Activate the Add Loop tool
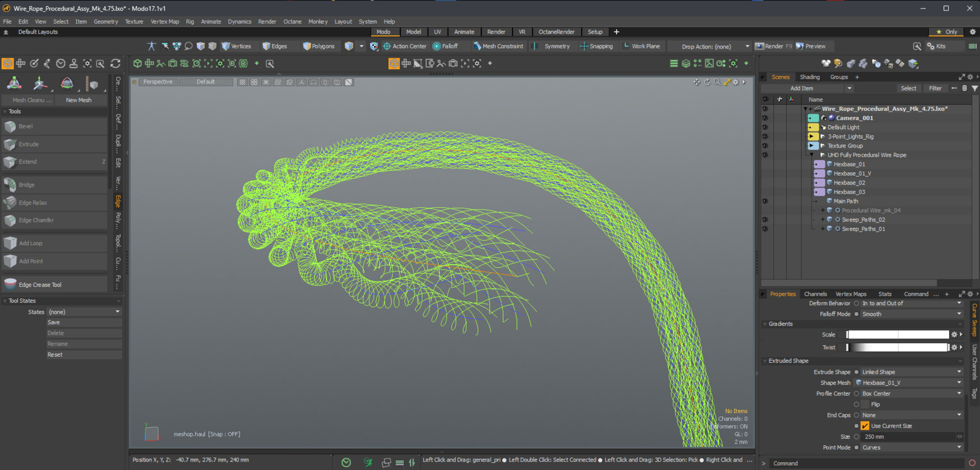This screenshot has width=980, height=470. [x=55, y=243]
